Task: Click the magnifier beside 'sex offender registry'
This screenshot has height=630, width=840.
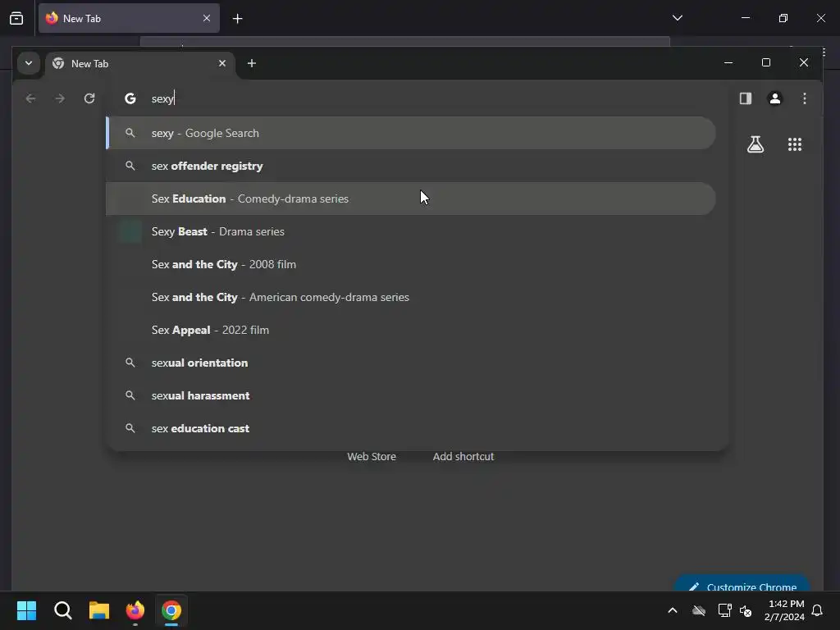Action: [x=130, y=166]
